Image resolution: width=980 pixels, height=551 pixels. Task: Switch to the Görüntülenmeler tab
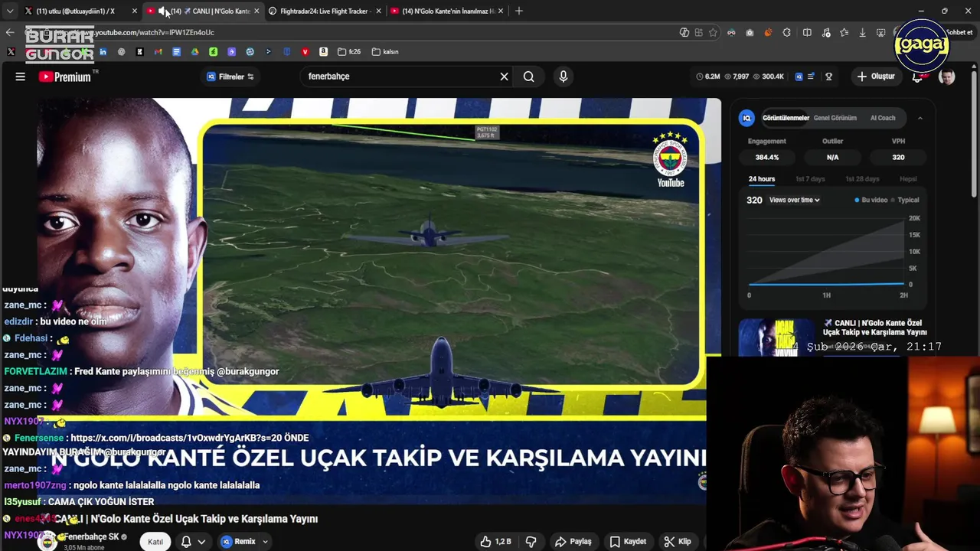786,118
